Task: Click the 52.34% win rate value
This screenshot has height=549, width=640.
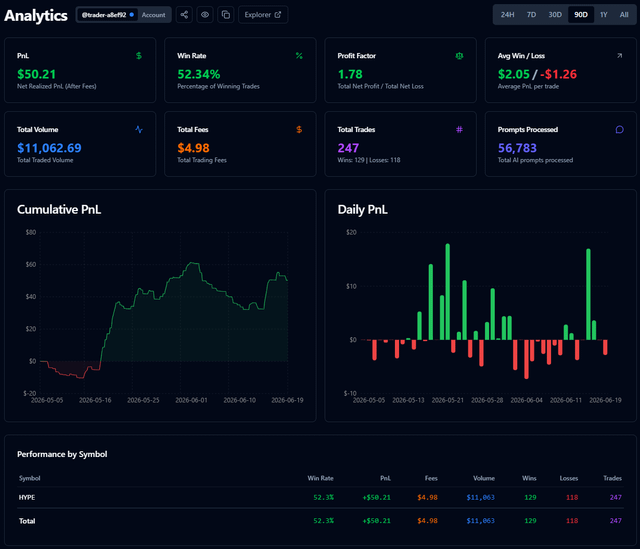Action: [x=199, y=74]
